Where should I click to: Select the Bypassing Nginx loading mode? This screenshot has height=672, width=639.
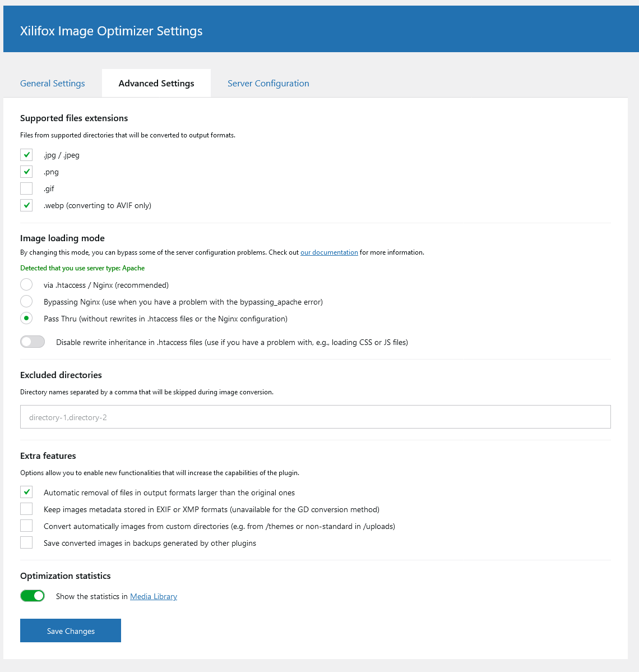pos(26,301)
